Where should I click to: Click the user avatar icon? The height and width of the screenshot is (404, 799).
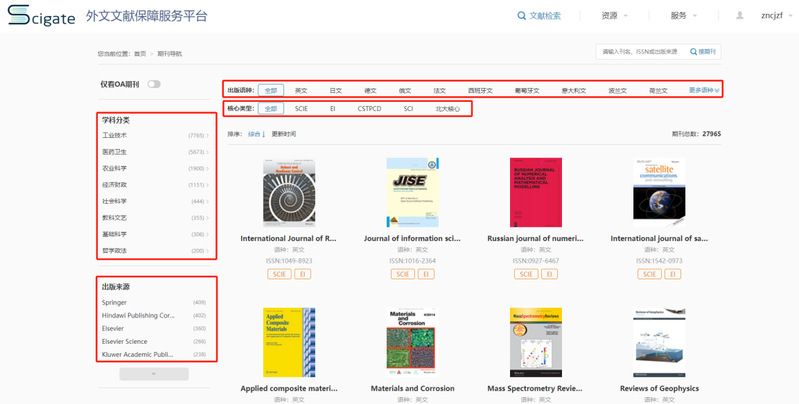pyautogui.click(x=740, y=16)
